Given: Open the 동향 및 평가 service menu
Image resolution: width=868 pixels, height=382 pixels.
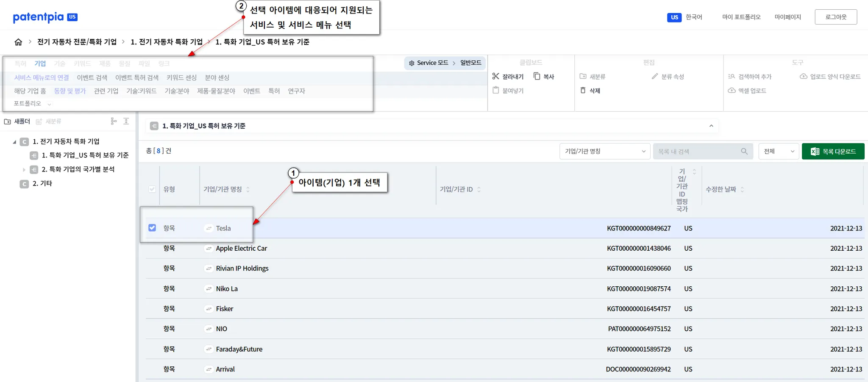Looking at the screenshot, I should [x=70, y=91].
